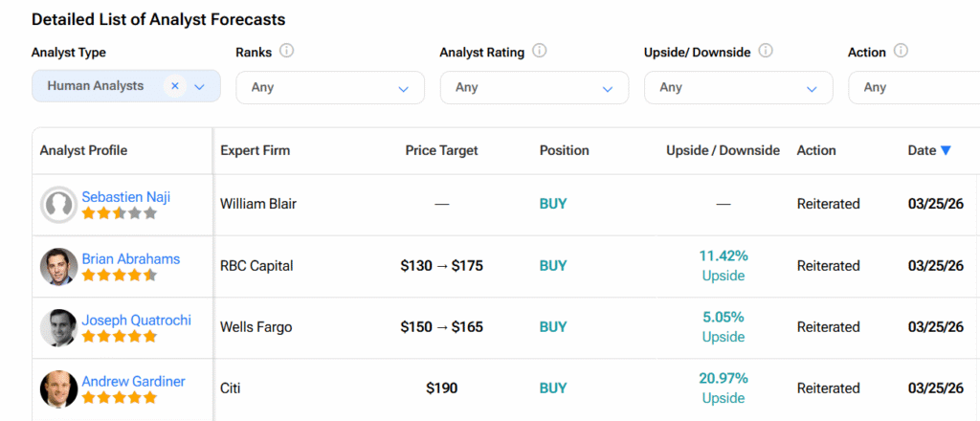Remove Human Analysts filter with X
The width and height of the screenshot is (980, 421).
(175, 86)
